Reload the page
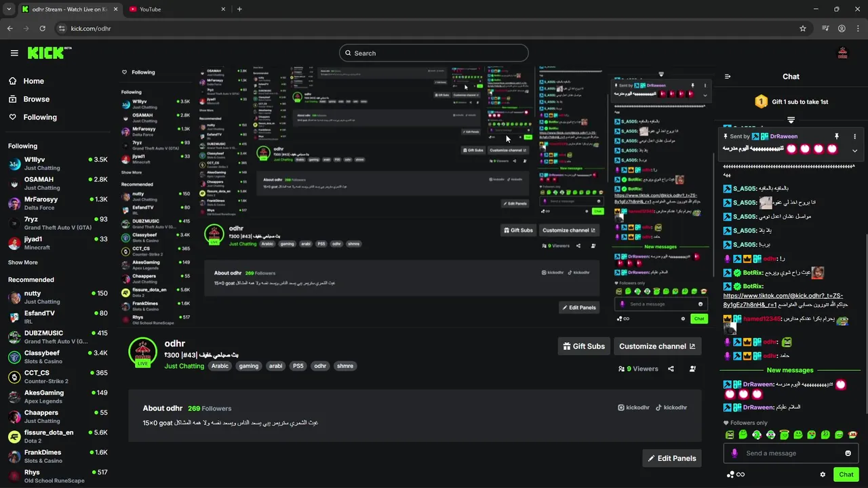The width and height of the screenshot is (868, 488). 42,28
